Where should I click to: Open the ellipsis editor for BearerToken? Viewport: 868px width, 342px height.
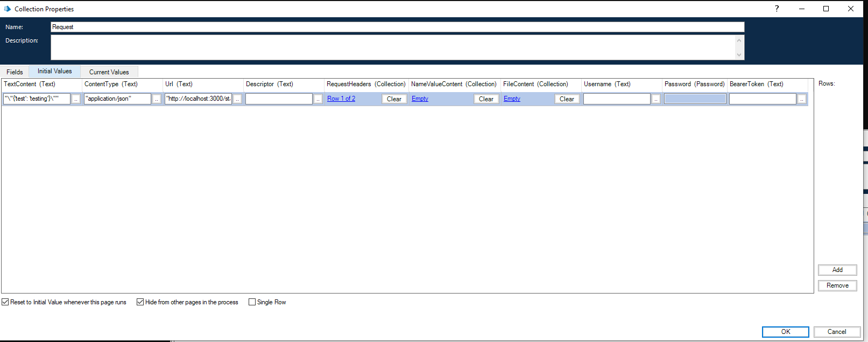(802, 99)
